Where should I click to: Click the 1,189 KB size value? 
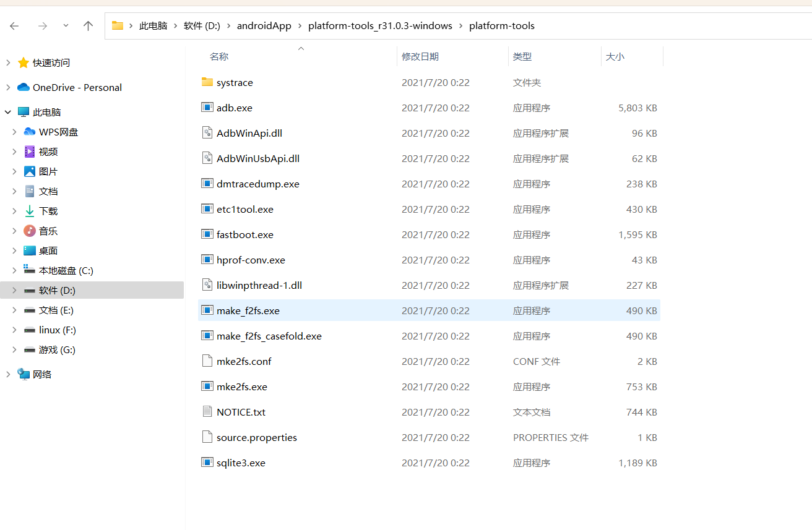coord(637,463)
